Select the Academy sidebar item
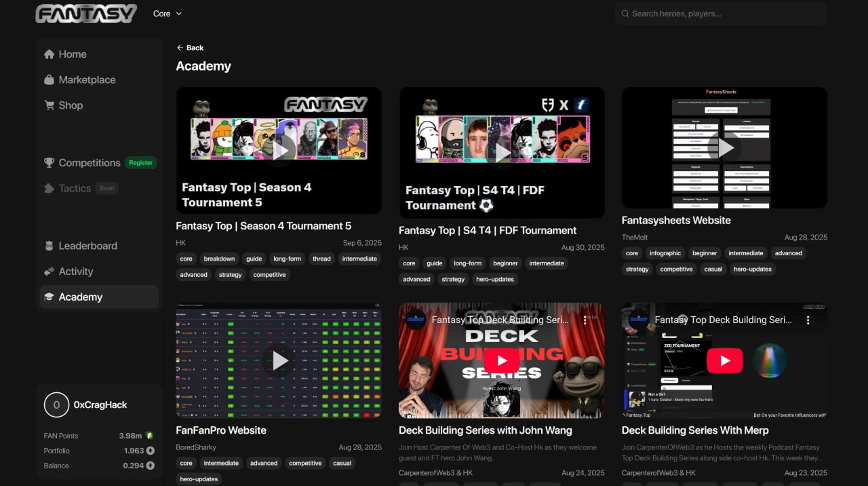The width and height of the screenshot is (868, 486). [x=99, y=297]
